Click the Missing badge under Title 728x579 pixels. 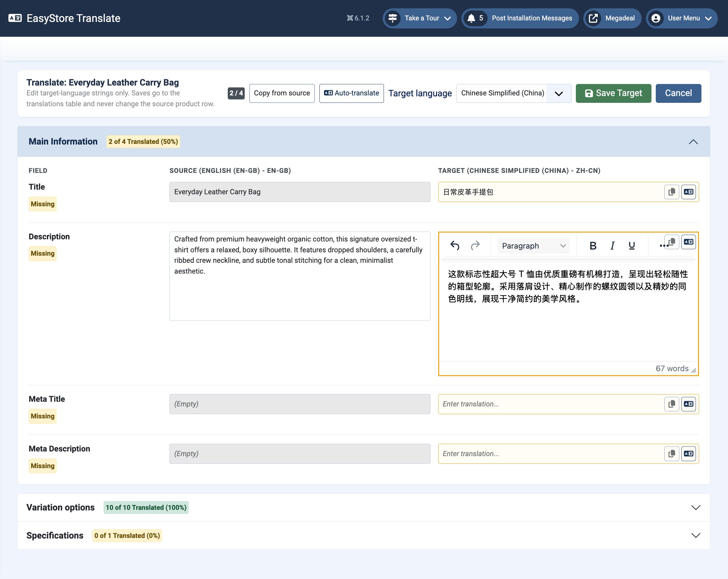coord(43,204)
